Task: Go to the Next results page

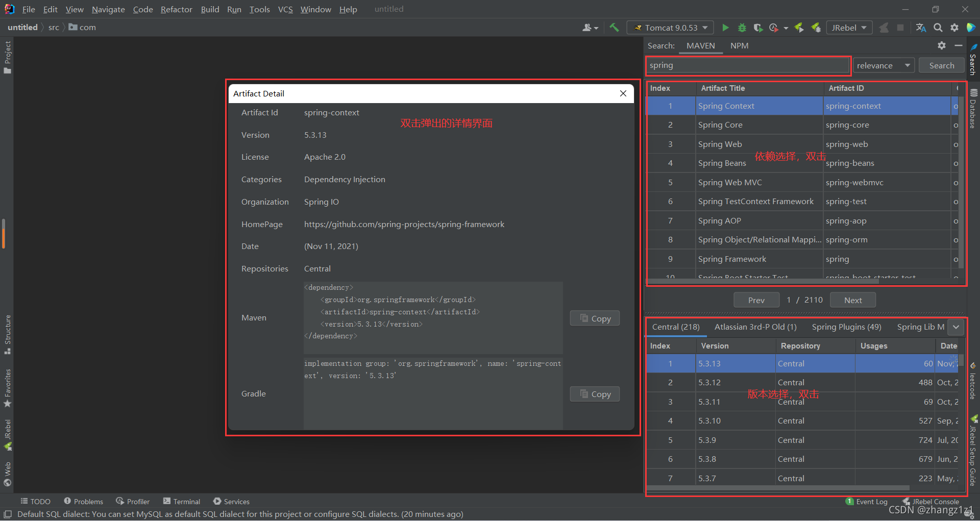Action: pos(853,300)
